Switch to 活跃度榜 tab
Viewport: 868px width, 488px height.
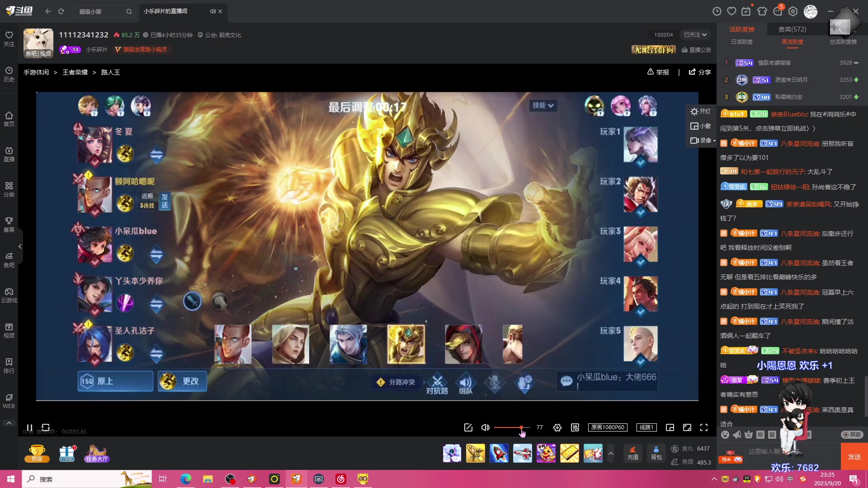(742, 29)
